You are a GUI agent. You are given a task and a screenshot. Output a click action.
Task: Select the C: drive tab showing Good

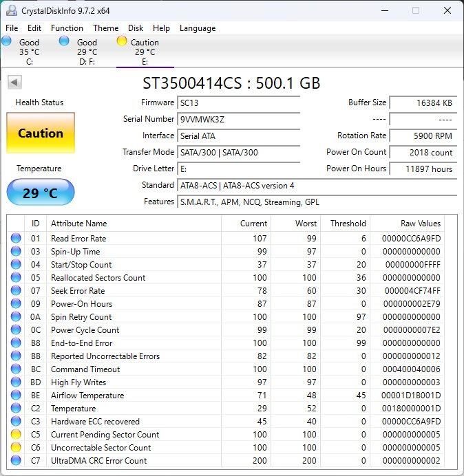pyautogui.click(x=29, y=52)
